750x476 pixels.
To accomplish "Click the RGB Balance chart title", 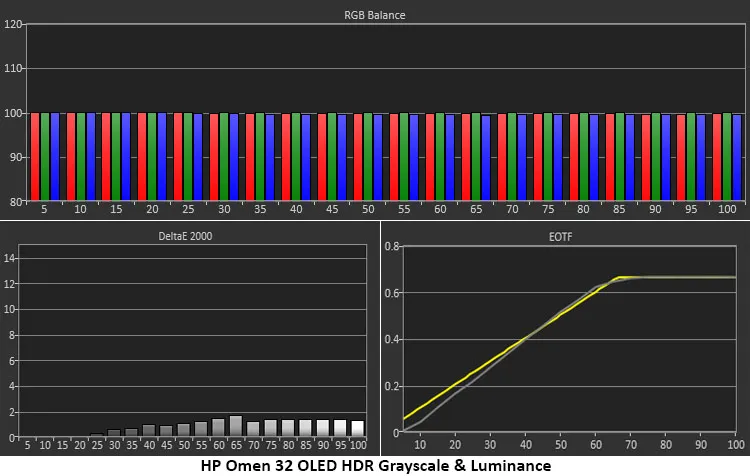I will pyautogui.click(x=385, y=15).
